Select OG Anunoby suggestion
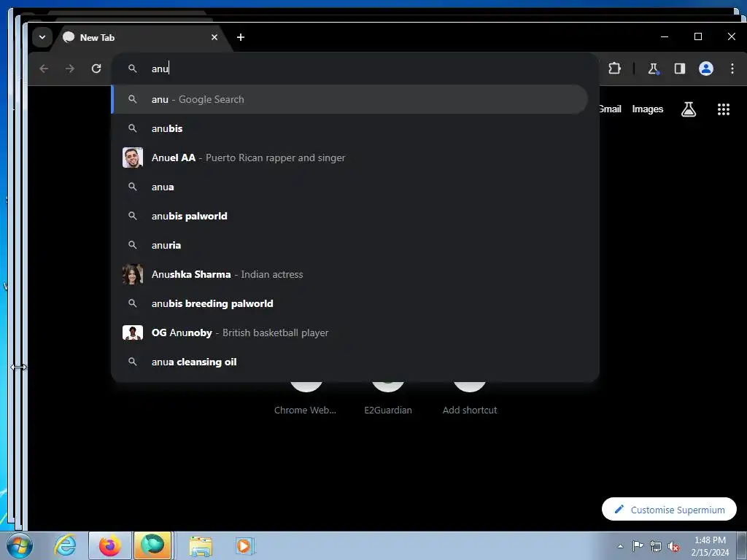The image size is (747, 560). tap(350, 332)
